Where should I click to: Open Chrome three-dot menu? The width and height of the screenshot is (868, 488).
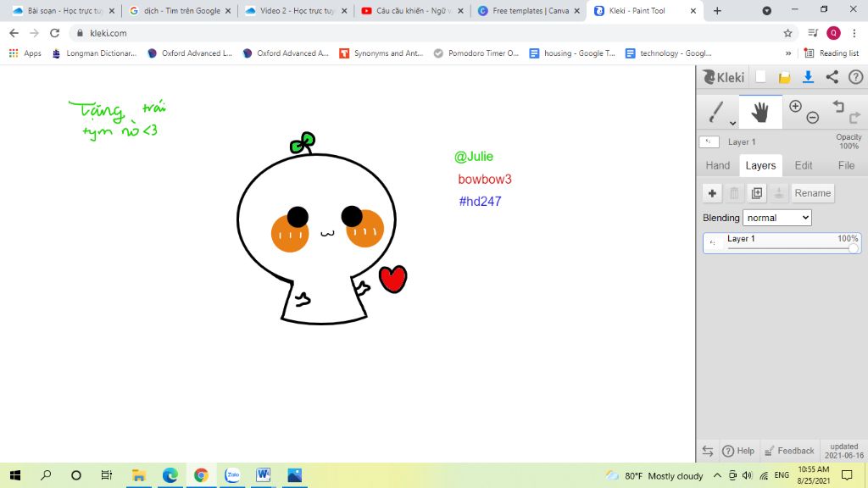[854, 33]
